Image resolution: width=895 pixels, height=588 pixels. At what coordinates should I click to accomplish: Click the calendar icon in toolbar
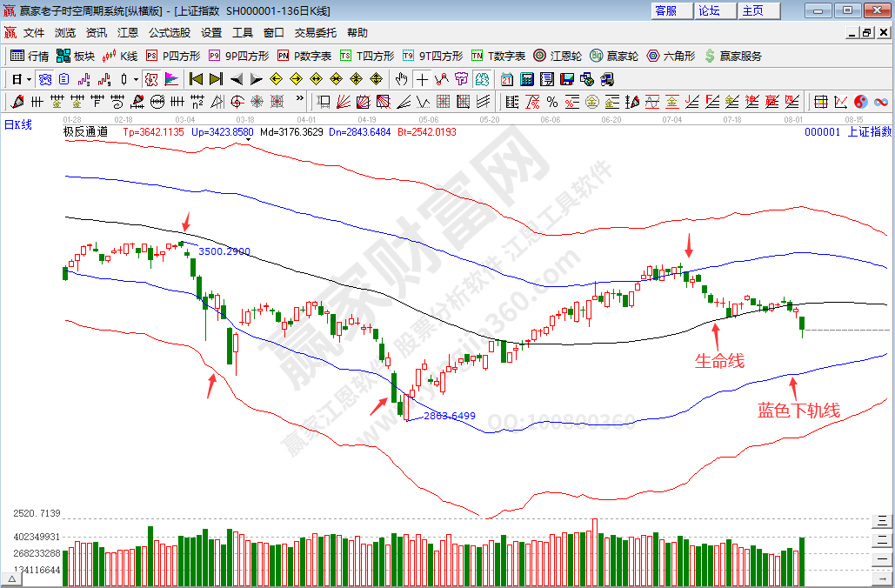(506, 79)
